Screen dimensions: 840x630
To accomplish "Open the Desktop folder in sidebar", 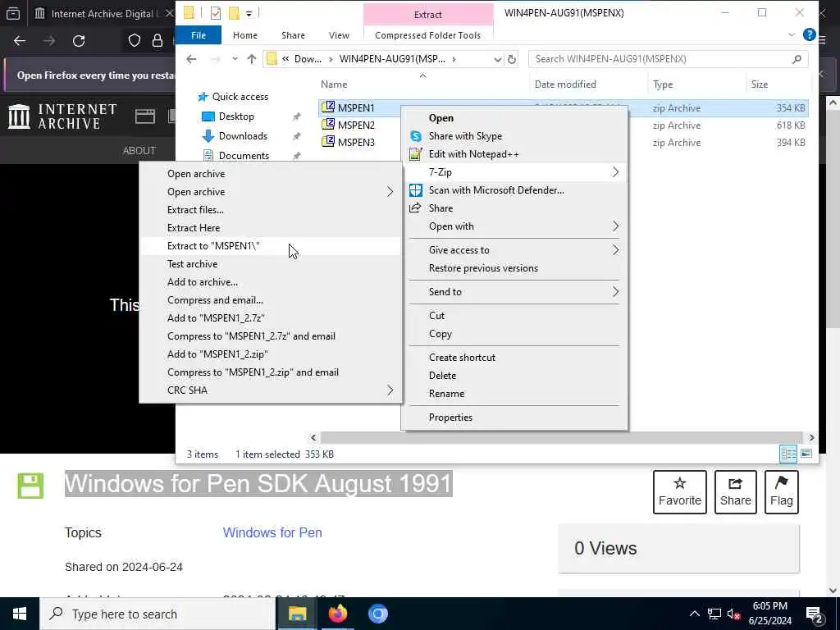I will pos(228,116).
